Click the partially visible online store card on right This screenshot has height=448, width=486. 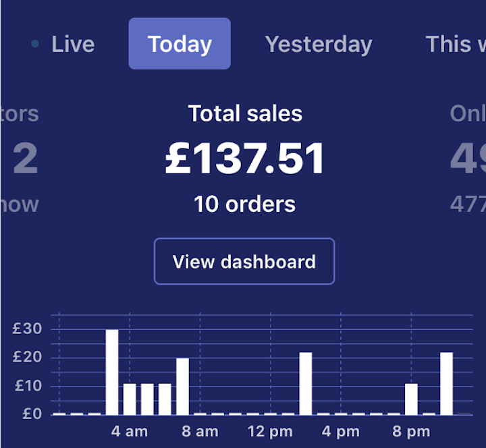coord(468,159)
